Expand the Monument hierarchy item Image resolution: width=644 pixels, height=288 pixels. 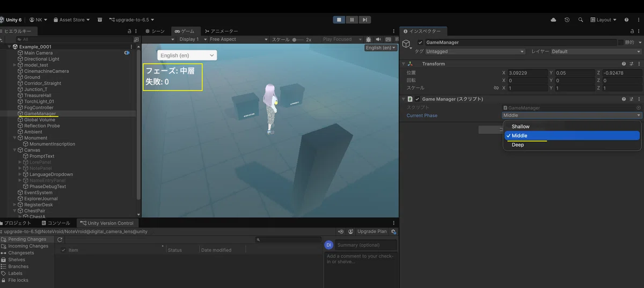click(x=14, y=138)
